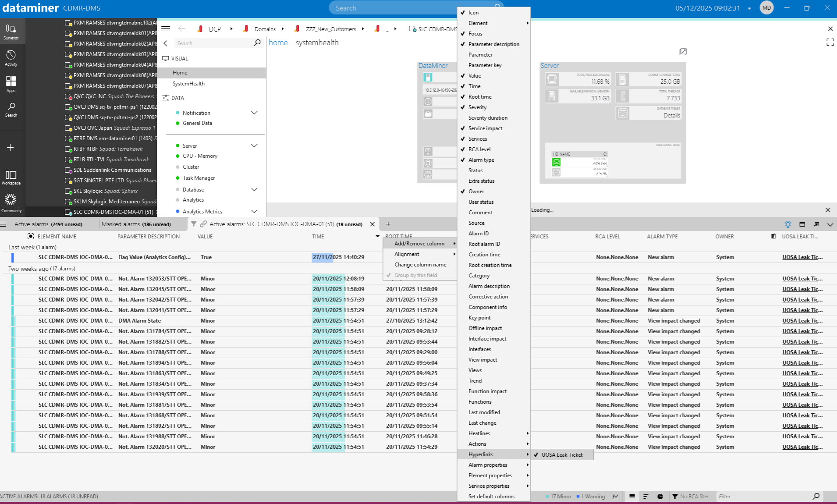Screen dimensions: 837x504
Task: Open the Surveyor sidebar panel
Action: pos(11,32)
